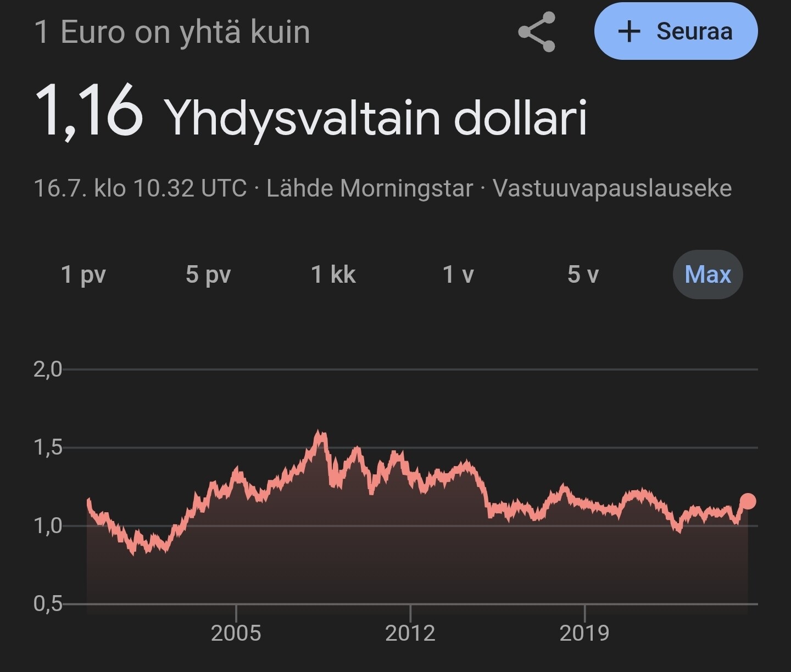Tap the plus icon in Seuraa button
The height and width of the screenshot is (672, 791).
coord(629,31)
